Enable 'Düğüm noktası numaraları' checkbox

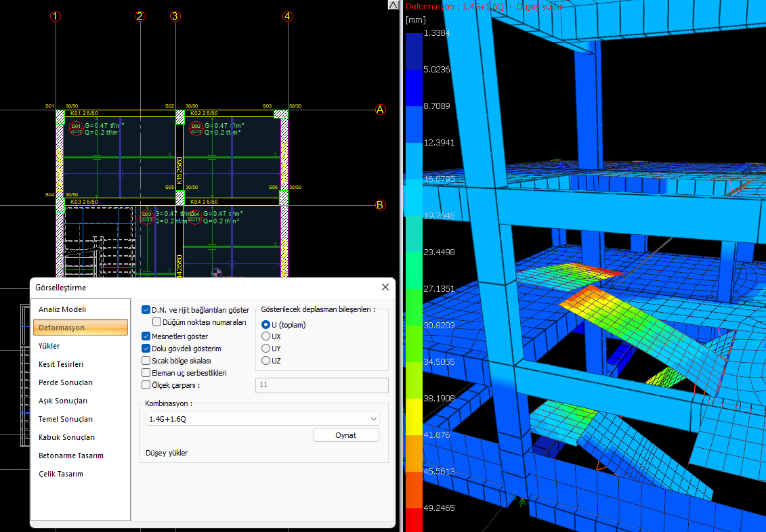coord(157,322)
